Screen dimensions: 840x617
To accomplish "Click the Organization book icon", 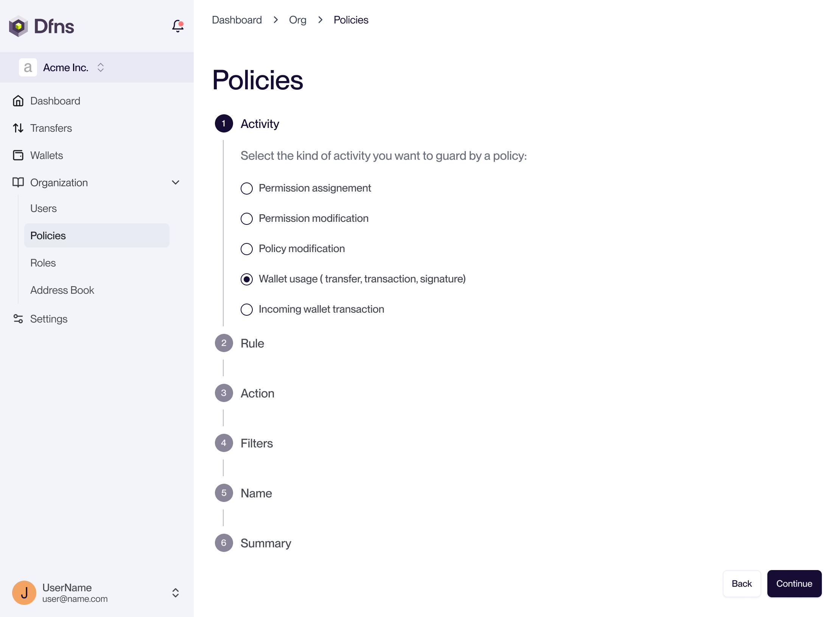I will point(18,183).
